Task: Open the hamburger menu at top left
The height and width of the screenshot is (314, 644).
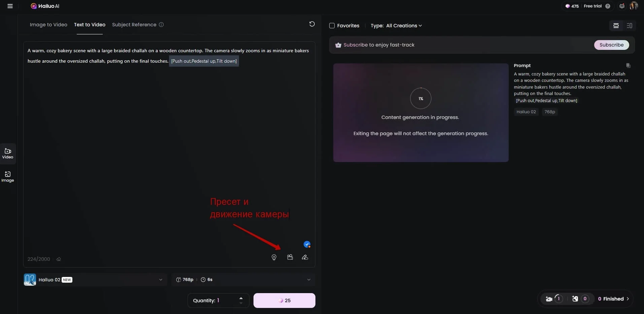Action: (x=10, y=6)
